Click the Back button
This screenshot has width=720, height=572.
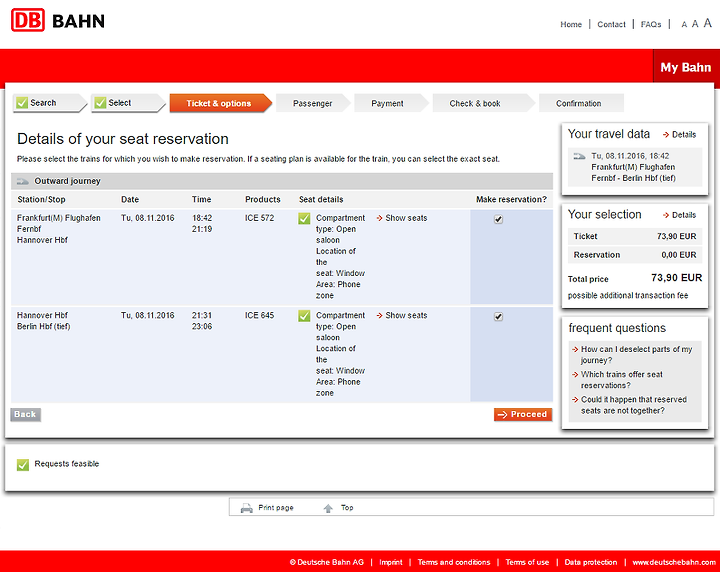[25, 414]
